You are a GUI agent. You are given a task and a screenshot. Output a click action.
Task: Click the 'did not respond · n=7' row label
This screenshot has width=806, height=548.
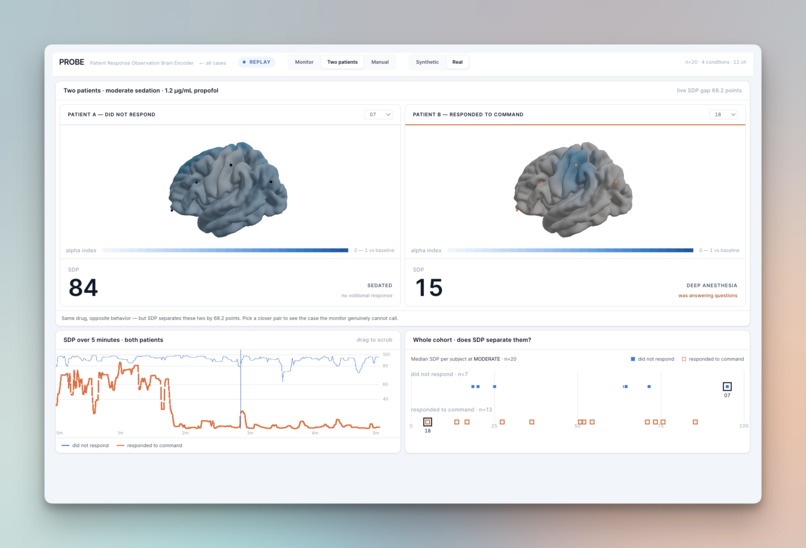(x=439, y=374)
